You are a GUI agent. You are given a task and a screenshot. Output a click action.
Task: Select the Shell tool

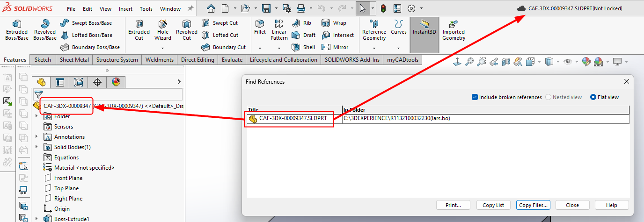click(x=303, y=47)
